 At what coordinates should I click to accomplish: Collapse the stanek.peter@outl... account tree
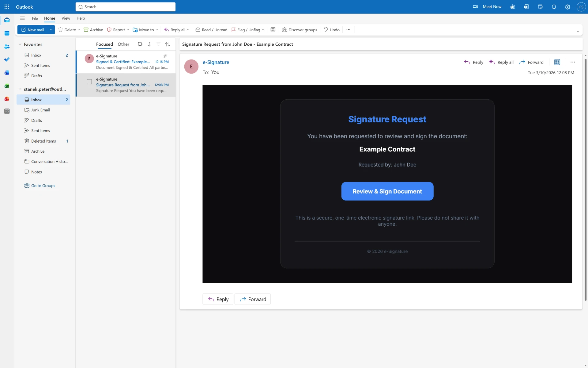pos(20,89)
